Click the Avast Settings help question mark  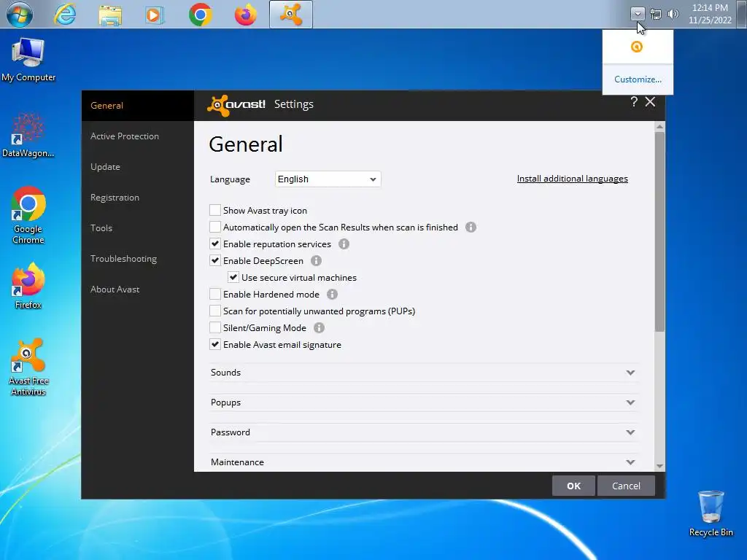(634, 101)
